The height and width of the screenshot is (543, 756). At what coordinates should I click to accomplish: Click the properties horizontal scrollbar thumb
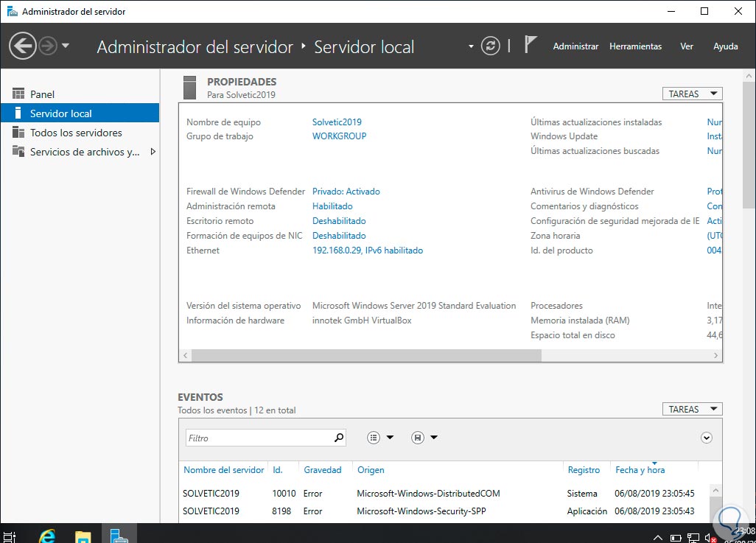pos(366,355)
